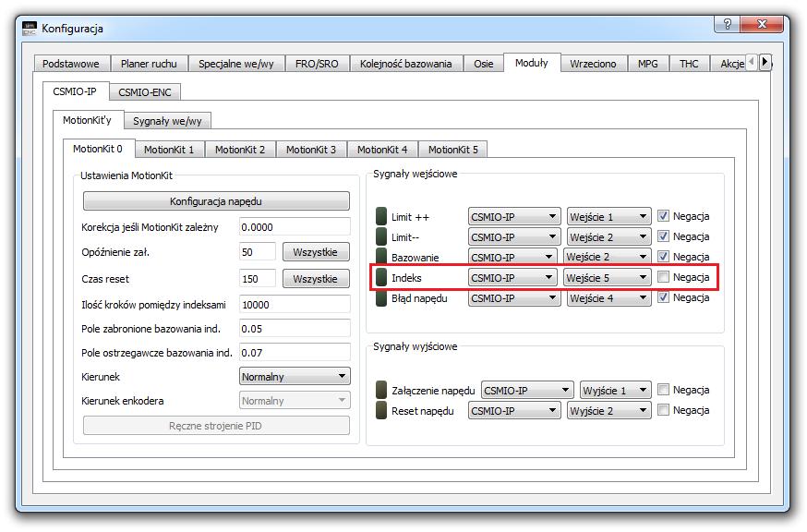Click the Opóźnienie zał. value field
807x532 pixels.
pyautogui.click(x=257, y=252)
